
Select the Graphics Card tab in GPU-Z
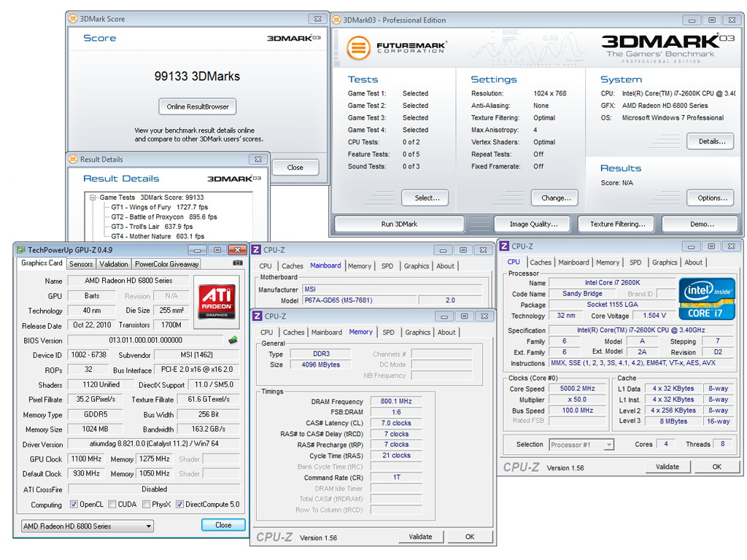[x=42, y=263]
